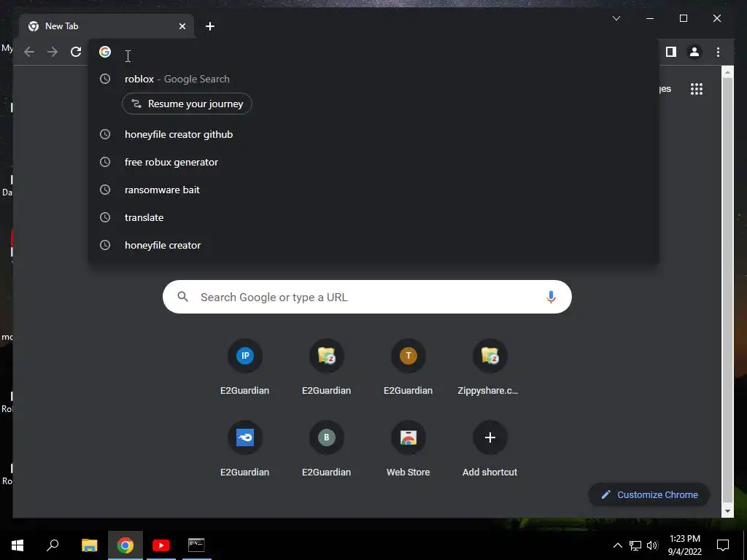The height and width of the screenshot is (560, 747).
Task: Close the New Tab tab
Action: (x=182, y=26)
